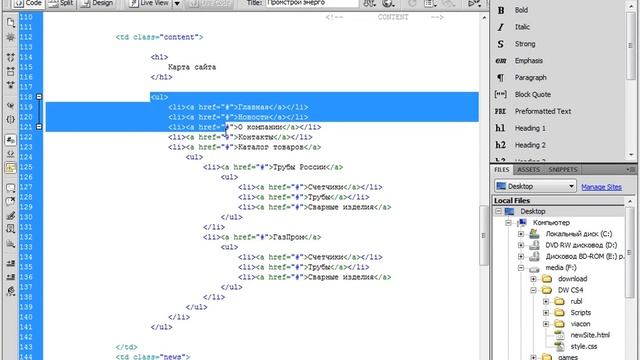Click the Apply Comment icon

(x=11, y=188)
